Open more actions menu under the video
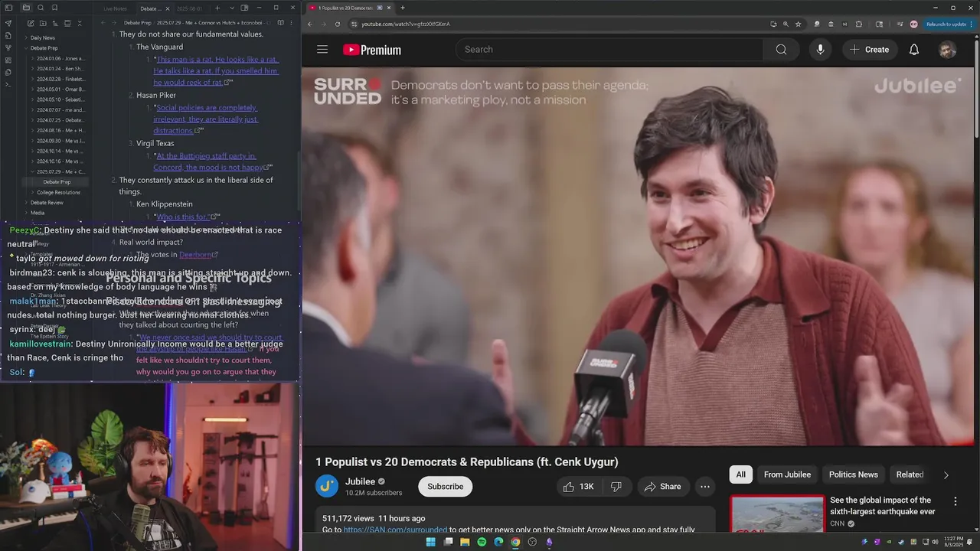The image size is (980, 551). coord(705,487)
